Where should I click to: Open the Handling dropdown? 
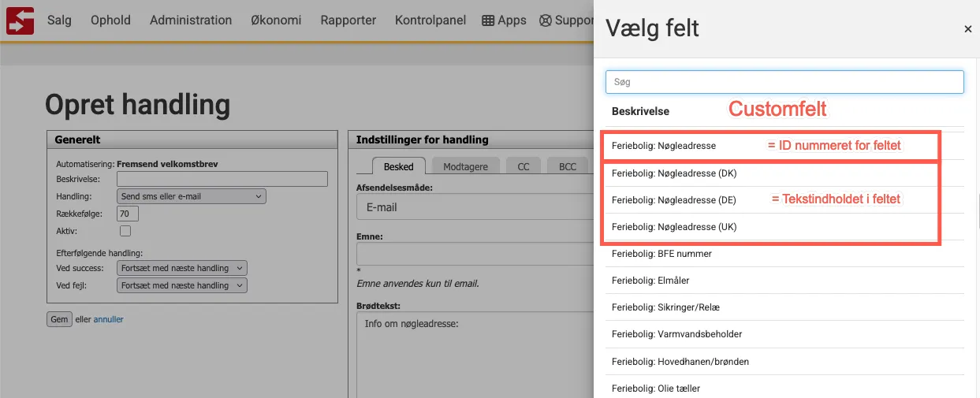[x=191, y=196]
